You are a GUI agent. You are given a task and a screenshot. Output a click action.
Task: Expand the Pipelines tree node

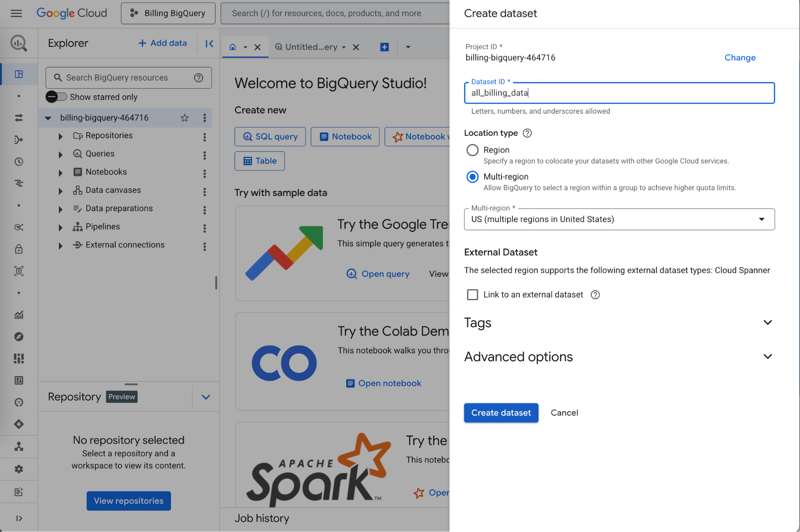(x=60, y=228)
